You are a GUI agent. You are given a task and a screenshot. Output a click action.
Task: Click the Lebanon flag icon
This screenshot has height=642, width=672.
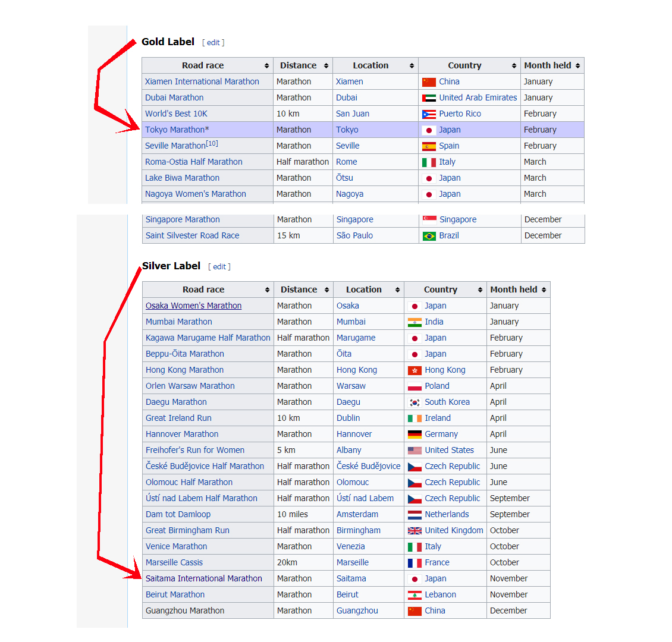tap(414, 595)
